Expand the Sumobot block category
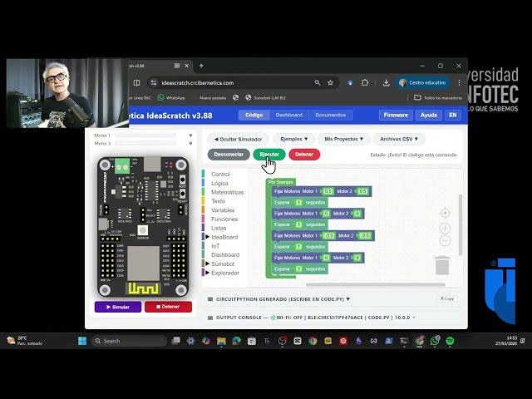This screenshot has height=399, width=532. click(x=223, y=264)
